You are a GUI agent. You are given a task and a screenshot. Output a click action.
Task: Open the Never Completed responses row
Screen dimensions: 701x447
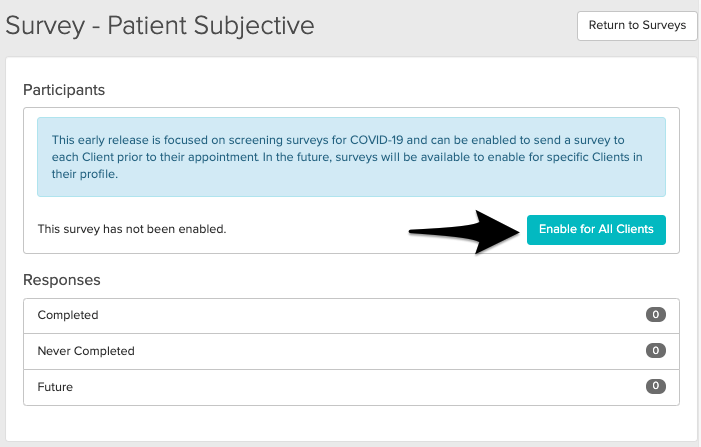click(350, 351)
